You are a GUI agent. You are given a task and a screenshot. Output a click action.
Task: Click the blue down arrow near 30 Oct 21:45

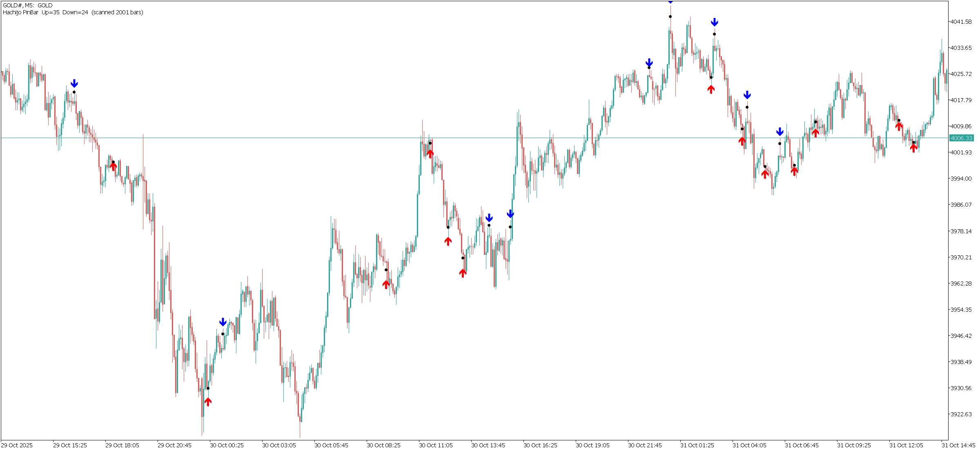click(x=649, y=63)
